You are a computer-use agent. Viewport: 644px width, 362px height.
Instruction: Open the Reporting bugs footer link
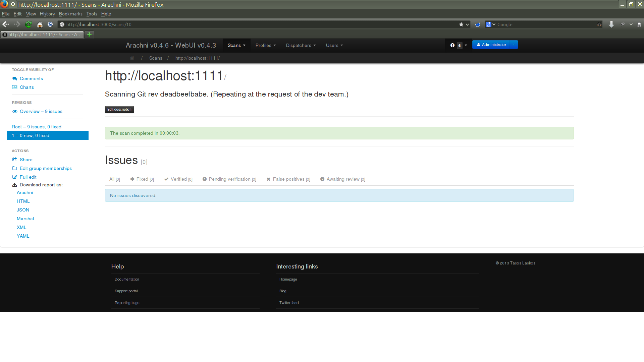pyautogui.click(x=127, y=303)
